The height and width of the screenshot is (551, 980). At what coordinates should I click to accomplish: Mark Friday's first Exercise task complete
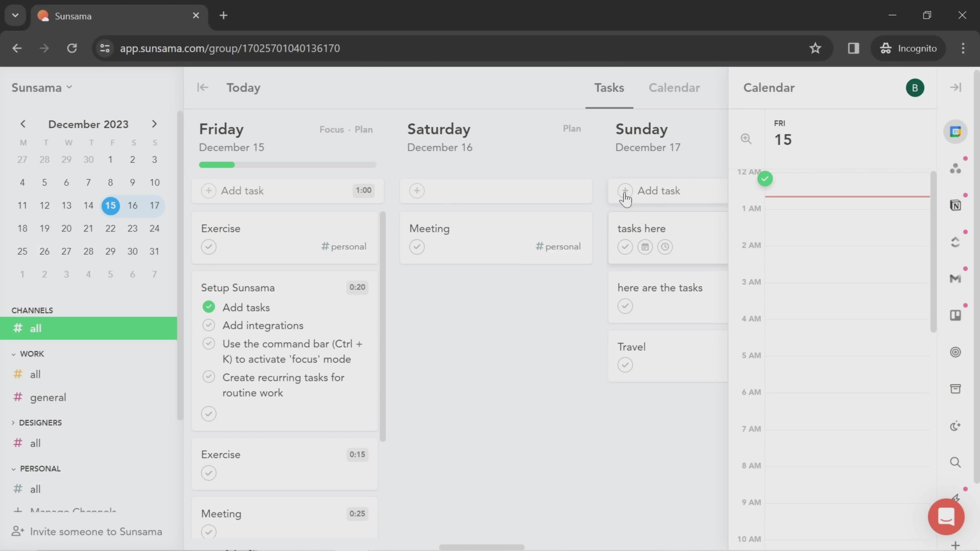click(x=209, y=247)
